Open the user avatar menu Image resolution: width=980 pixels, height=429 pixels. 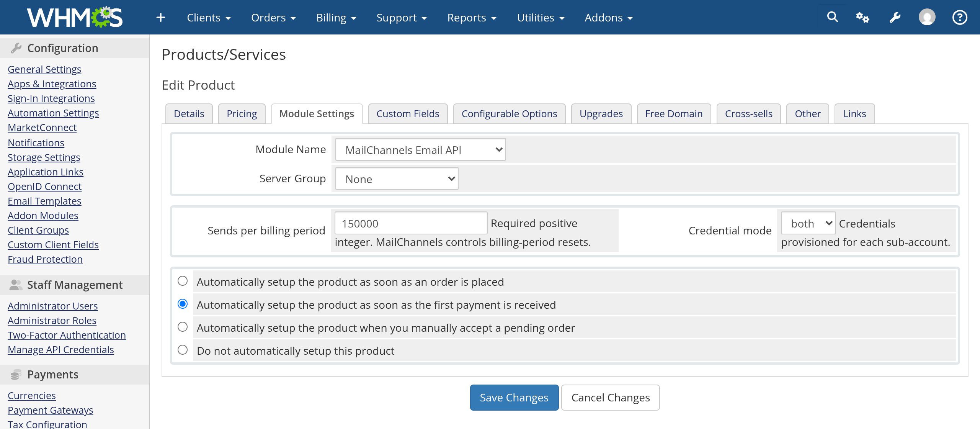pyautogui.click(x=927, y=17)
